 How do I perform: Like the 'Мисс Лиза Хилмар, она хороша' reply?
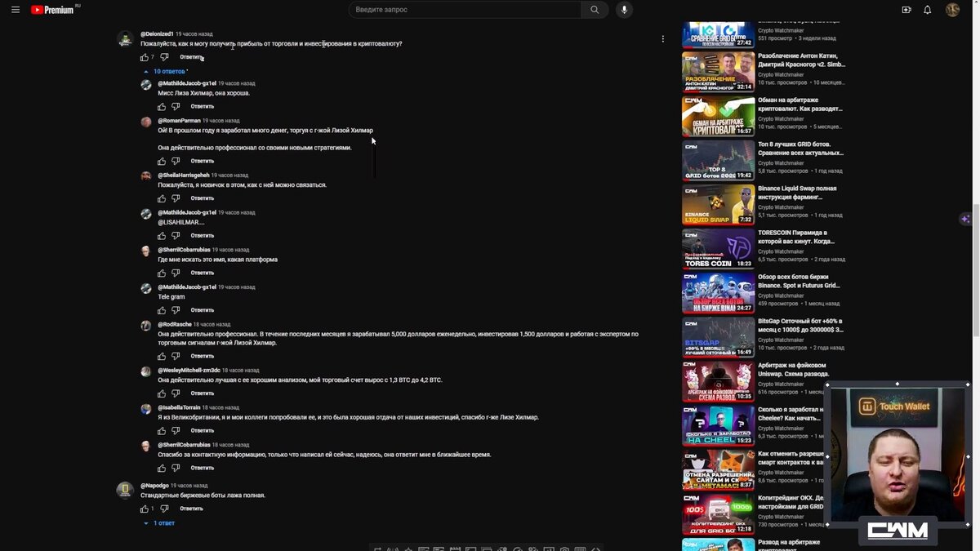tap(162, 106)
